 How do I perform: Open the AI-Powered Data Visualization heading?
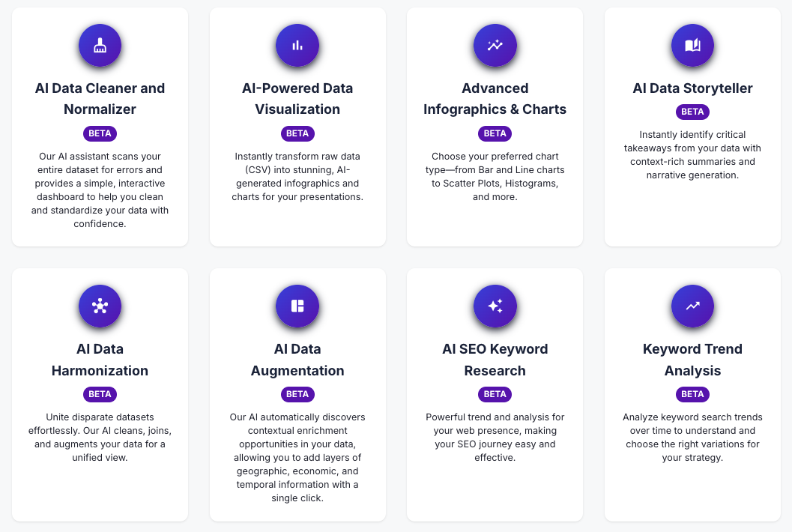pyautogui.click(x=297, y=99)
